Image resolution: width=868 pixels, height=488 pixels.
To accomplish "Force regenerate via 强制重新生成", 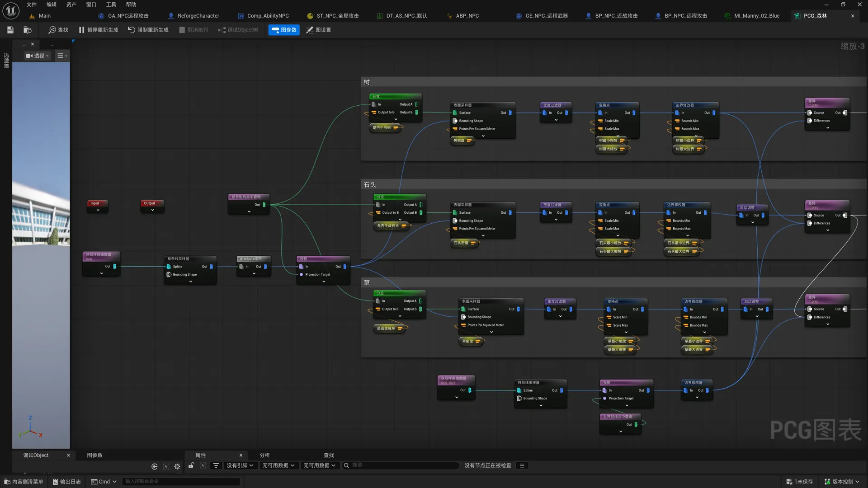I will coord(148,30).
